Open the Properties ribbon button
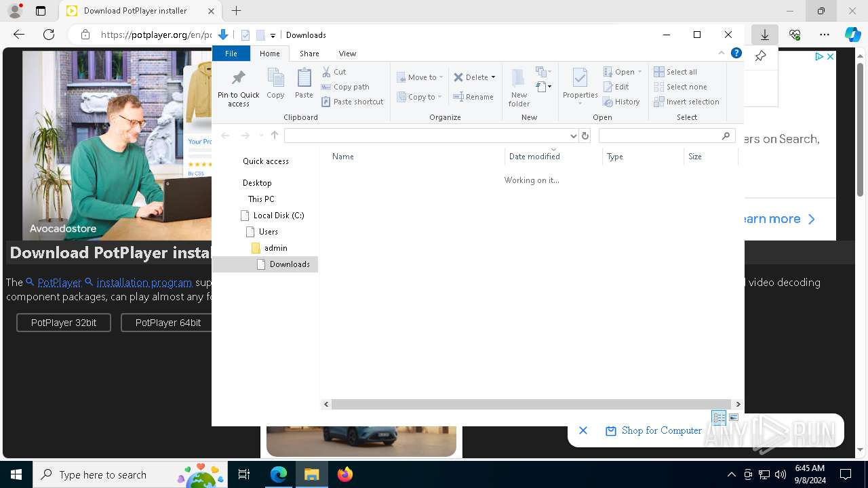868x488 pixels. 580,87
